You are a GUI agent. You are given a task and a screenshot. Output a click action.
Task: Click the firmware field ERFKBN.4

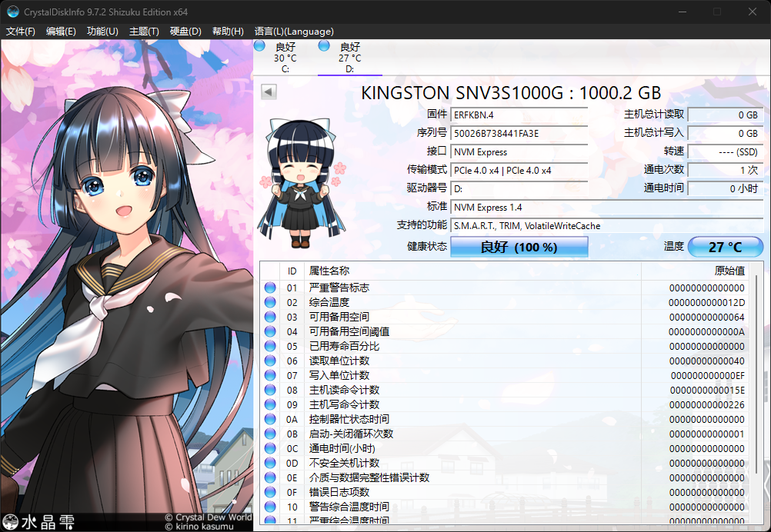(x=519, y=115)
